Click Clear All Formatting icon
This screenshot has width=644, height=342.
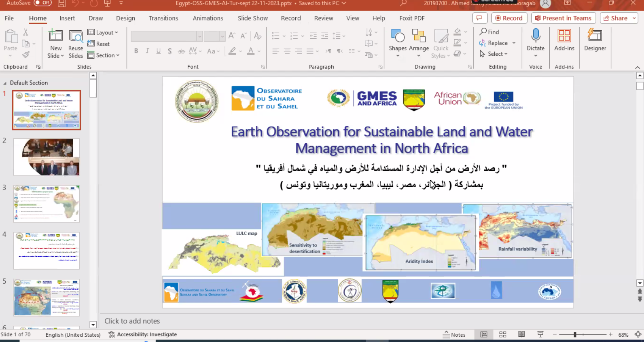click(258, 36)
